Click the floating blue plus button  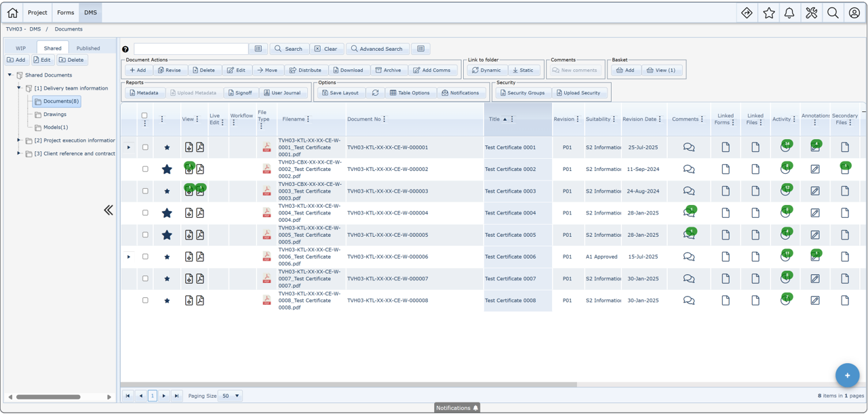(847, 375)
